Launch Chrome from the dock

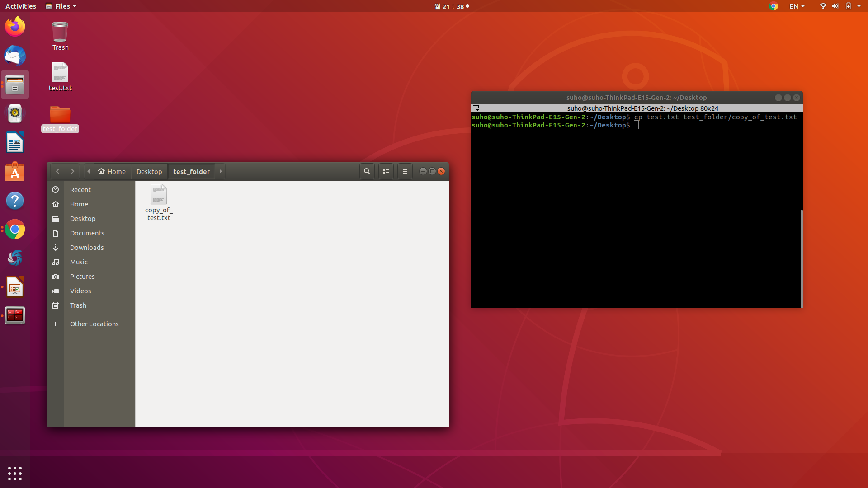15,230
